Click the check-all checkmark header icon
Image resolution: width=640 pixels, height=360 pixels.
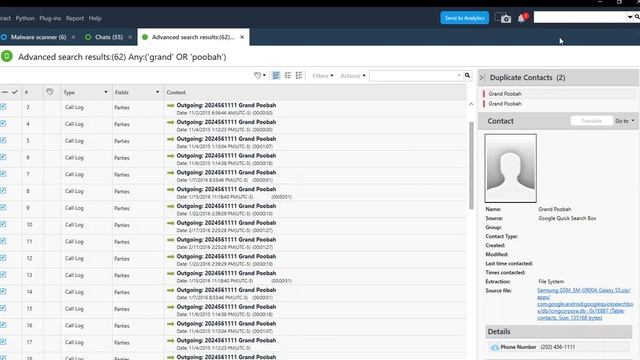[15, 92]
